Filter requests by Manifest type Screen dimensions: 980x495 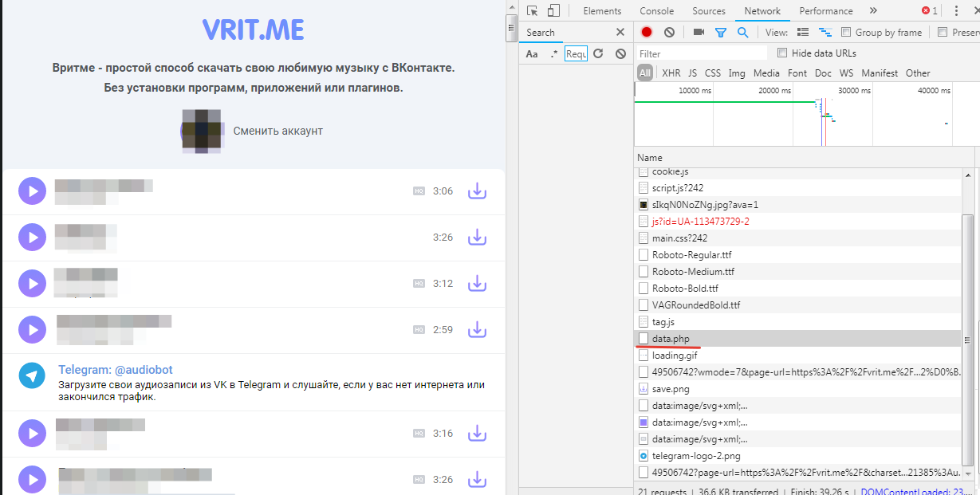point(879,73)
